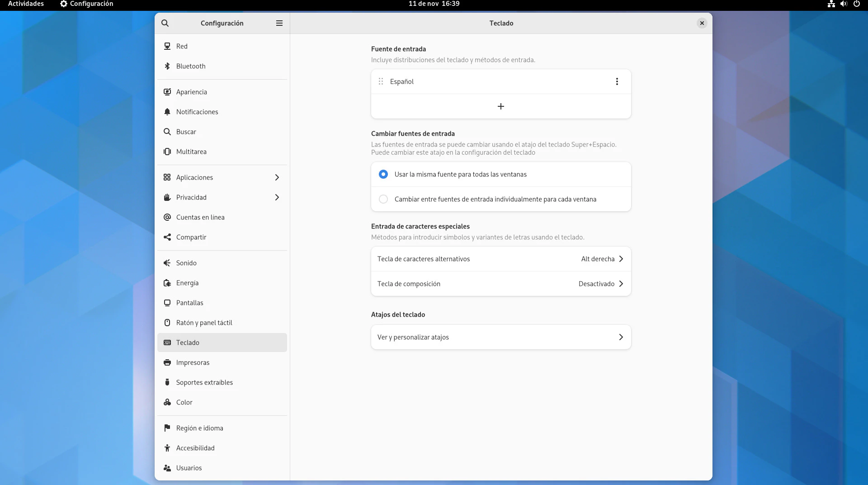Image resolution: width=868 pixels, height=485 pixels.
Task: Open 'Tecla de caracteres alternativos' setting
Action: 500,259
